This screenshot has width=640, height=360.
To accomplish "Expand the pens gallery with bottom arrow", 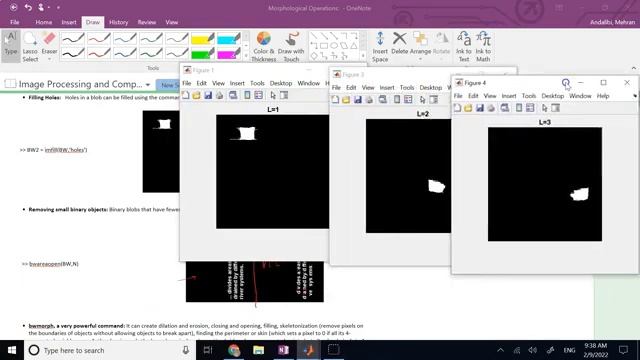I will [246, 56].
